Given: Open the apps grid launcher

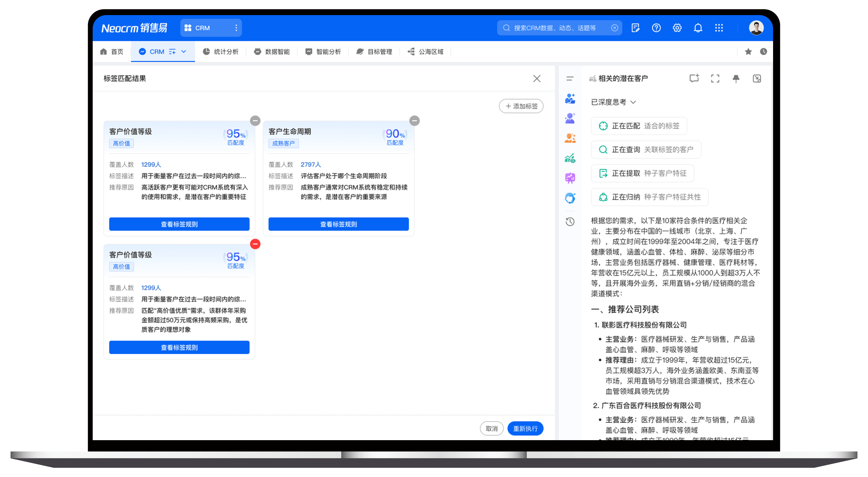Looking at the screenshot, I should point(719,28).
